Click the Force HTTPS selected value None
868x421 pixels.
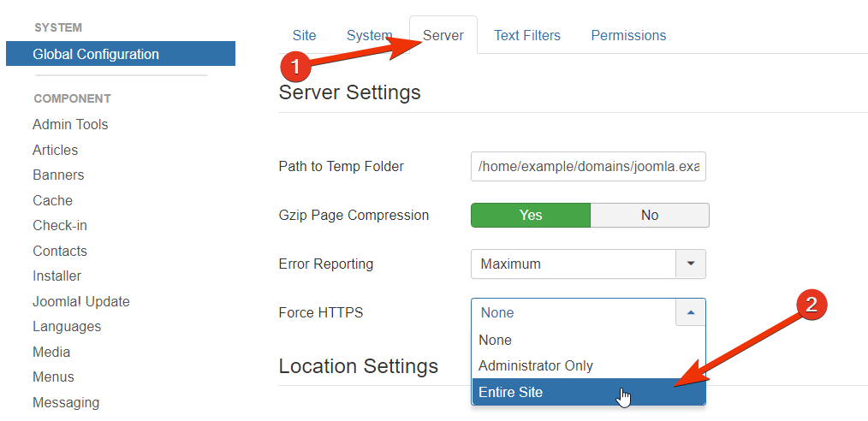point(497,312)
